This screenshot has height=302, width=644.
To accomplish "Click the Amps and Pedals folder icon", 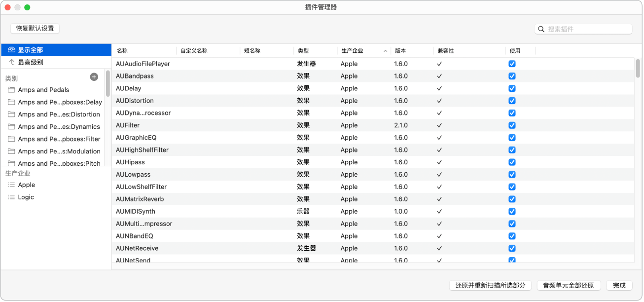I will click(11, 90).
